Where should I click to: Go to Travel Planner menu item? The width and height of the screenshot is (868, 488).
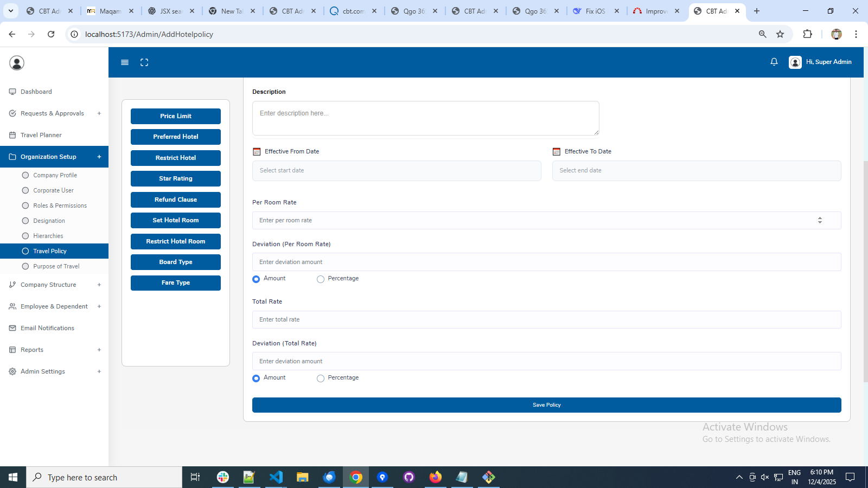41,135
